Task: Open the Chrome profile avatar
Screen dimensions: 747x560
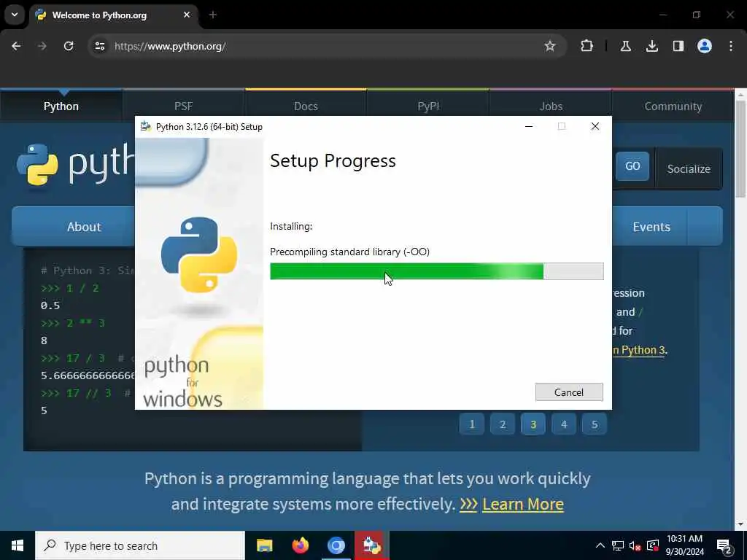Action: click(x=704, y=46)
